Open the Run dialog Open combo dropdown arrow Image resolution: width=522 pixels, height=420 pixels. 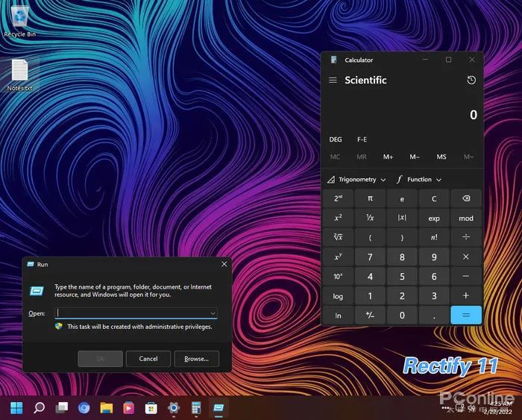coord(213,313)
